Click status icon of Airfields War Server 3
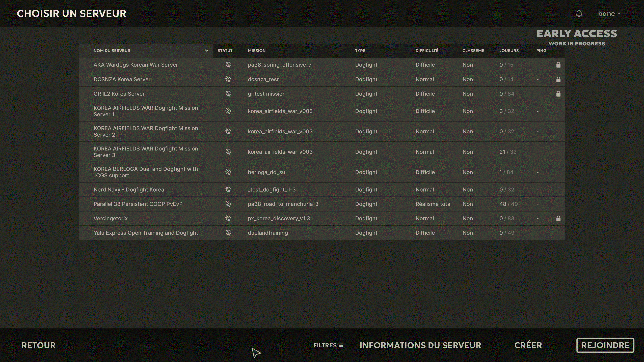Viewport: 644px width, 362px height. point(228,152)
